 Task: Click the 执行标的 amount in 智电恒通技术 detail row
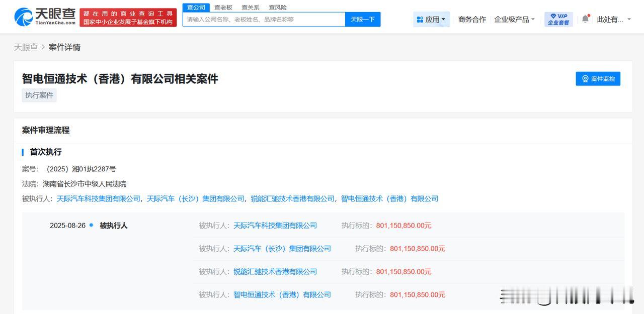point(418,295)
